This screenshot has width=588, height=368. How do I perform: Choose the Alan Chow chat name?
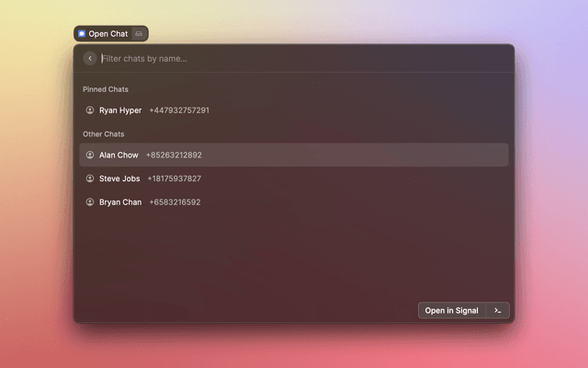click(119, 155)
